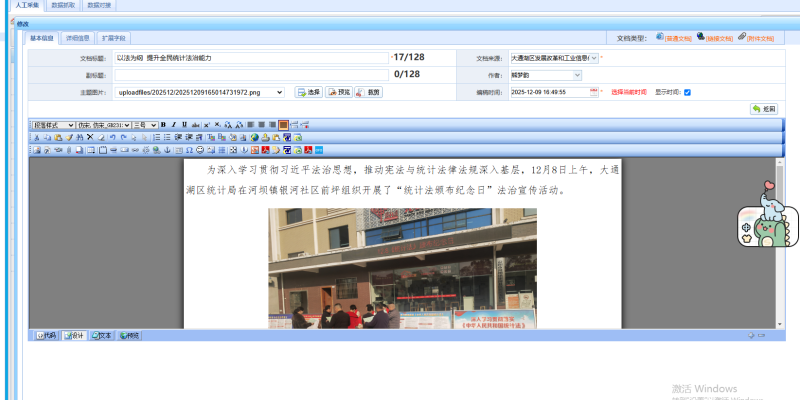Expand the 文档来源 source dropdown

click(594, 58)
